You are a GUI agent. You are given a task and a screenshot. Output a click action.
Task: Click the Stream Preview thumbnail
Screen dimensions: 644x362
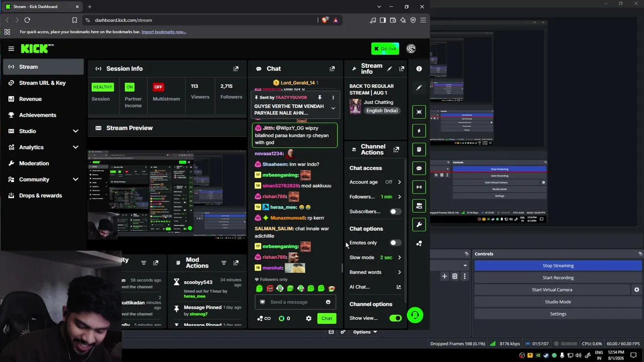click(x=167, y=194)
